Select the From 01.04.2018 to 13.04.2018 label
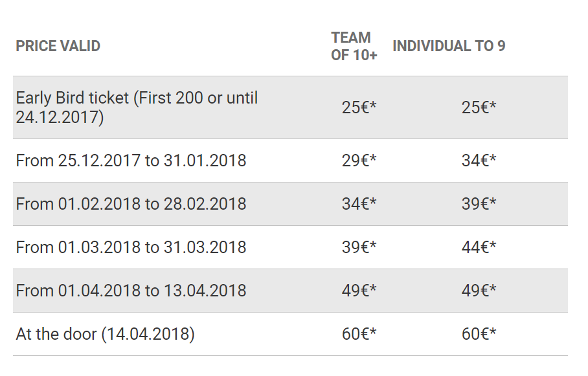The image size is (588, 376). pos(131,291)
